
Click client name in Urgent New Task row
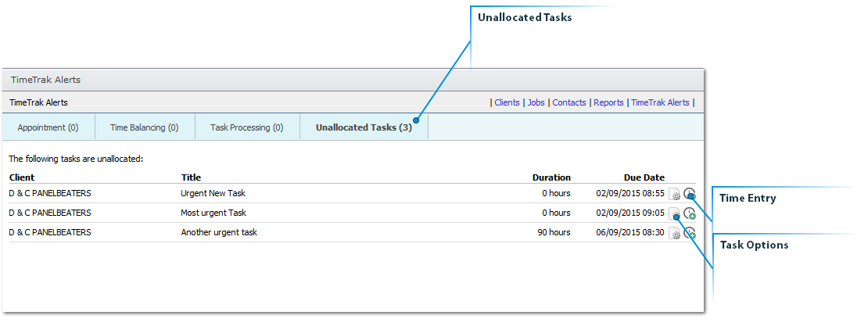click(x=50, y=193)
